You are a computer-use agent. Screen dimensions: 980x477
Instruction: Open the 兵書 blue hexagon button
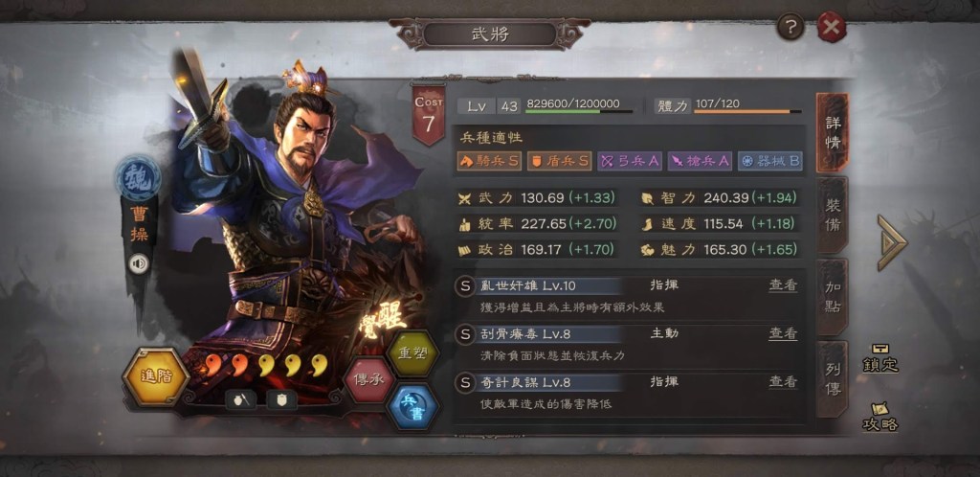(x=411, y=406)
